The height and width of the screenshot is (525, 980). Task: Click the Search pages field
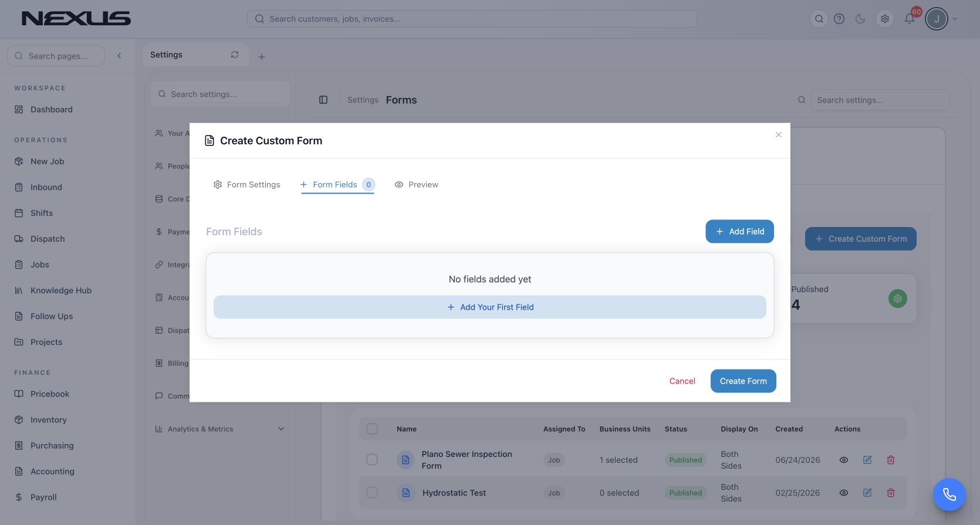pos(56,56)
